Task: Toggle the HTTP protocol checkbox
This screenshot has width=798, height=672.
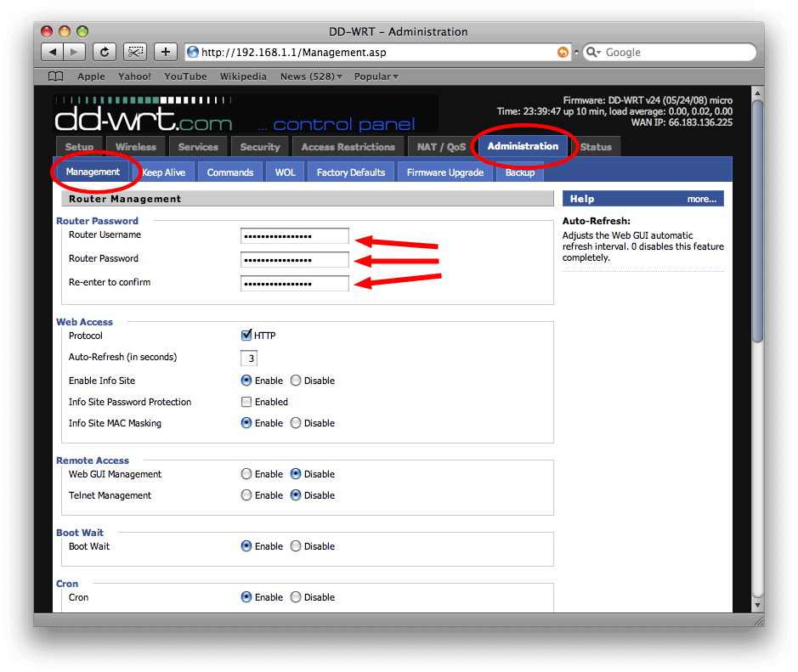Action: point(246,335)
